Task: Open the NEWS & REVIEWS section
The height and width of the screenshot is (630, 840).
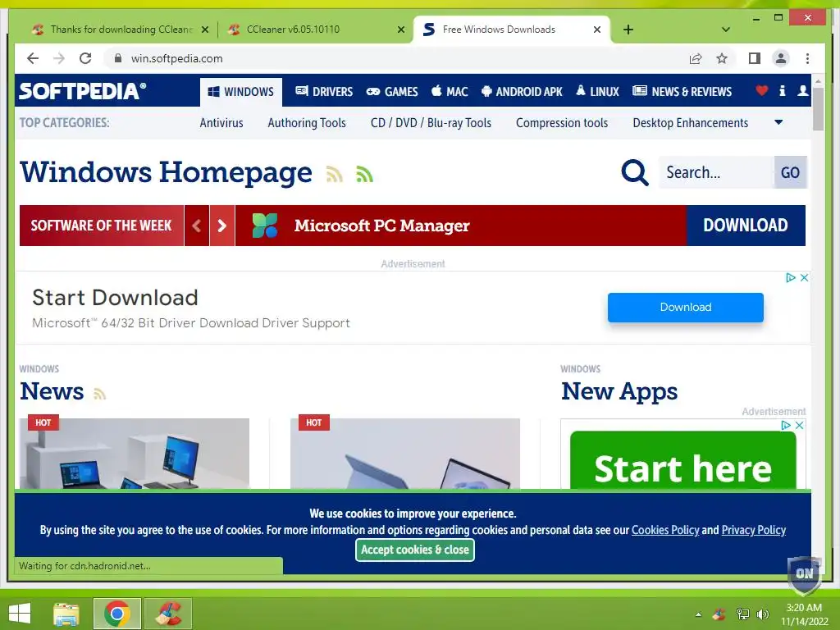Action: click(x=682, y=92)
